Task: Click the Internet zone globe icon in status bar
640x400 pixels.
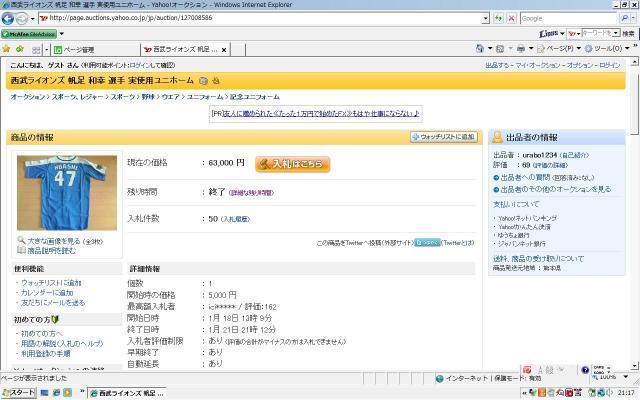Action: 440,379
